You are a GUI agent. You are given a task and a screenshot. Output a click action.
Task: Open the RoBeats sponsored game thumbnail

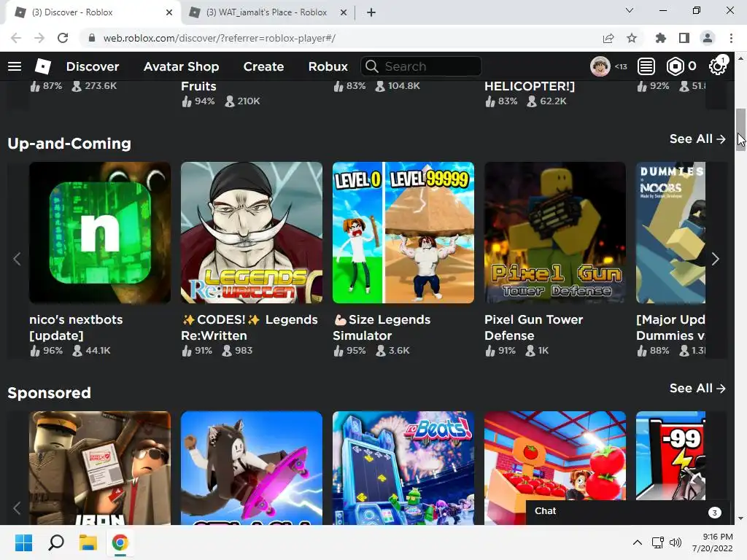click(x=403, y=468)
